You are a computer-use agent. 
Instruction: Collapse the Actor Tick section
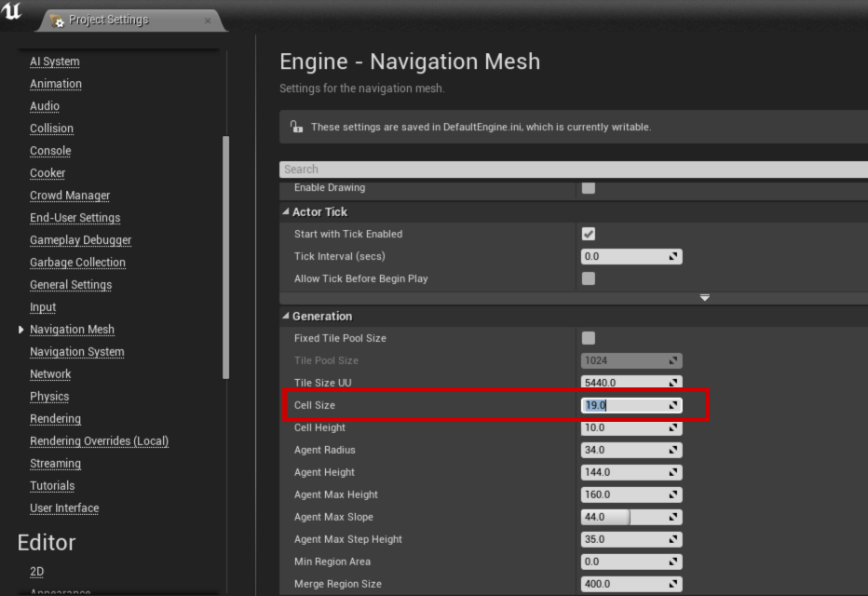pos(286,212)
